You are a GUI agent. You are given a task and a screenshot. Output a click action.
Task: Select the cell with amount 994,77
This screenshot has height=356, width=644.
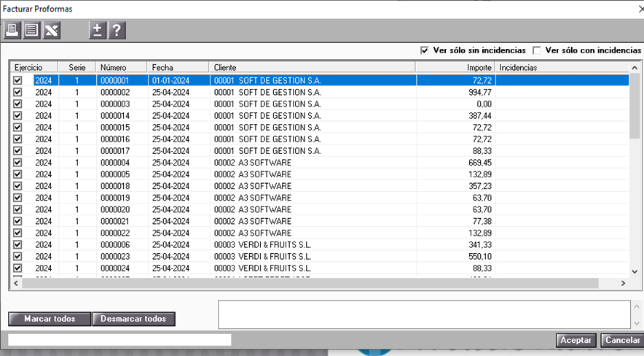[x=455, y=92]
